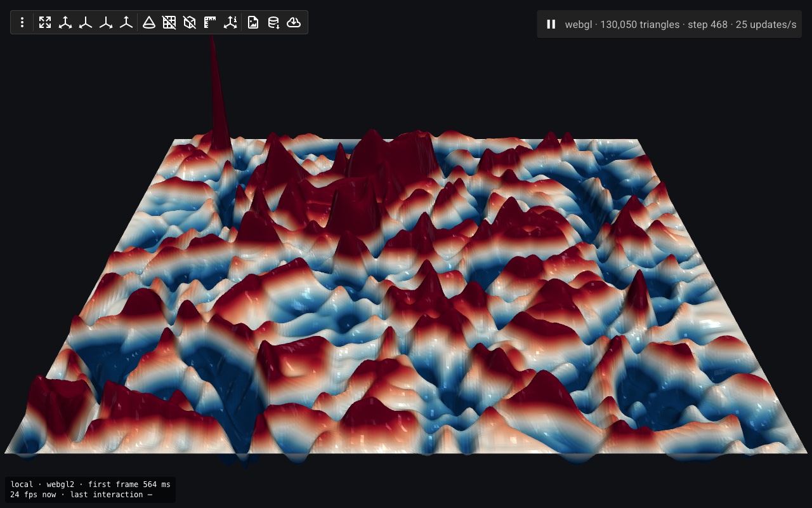
Task: Select the all-axes view icon
Action: (65, 22)
